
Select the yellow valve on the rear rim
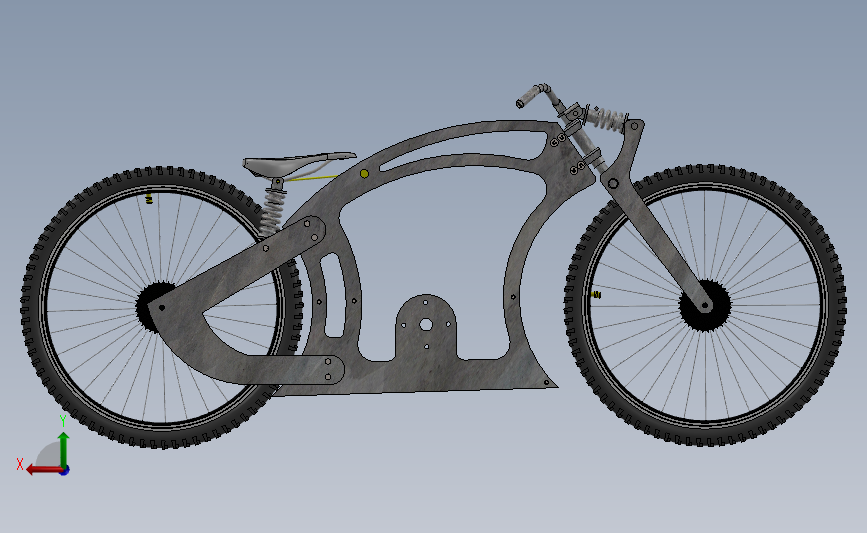tap(149, 198)
